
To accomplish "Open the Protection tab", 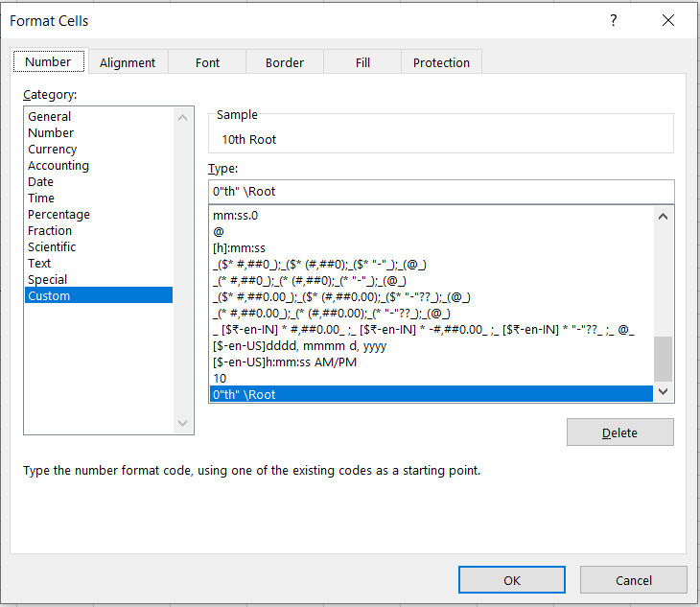I will [x=441, y=62].
